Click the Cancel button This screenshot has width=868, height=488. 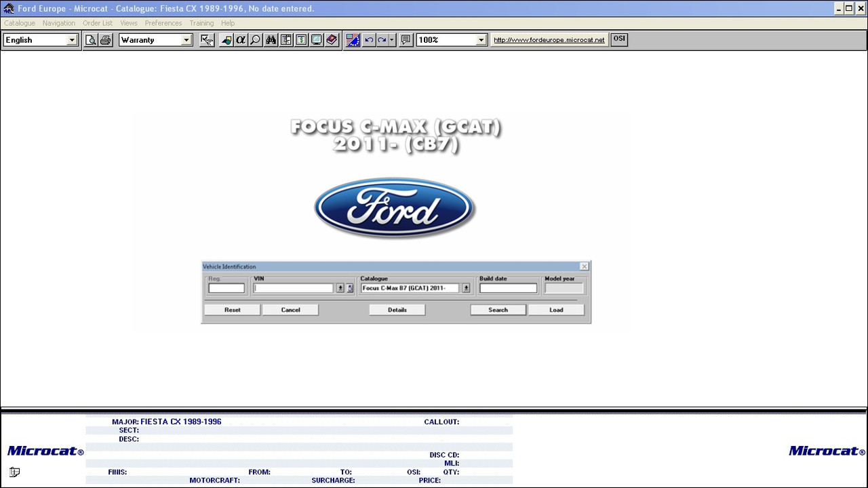click(290, 310)
